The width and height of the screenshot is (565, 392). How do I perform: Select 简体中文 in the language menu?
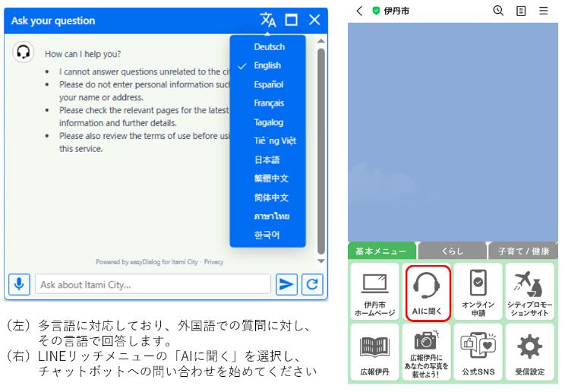268,198
